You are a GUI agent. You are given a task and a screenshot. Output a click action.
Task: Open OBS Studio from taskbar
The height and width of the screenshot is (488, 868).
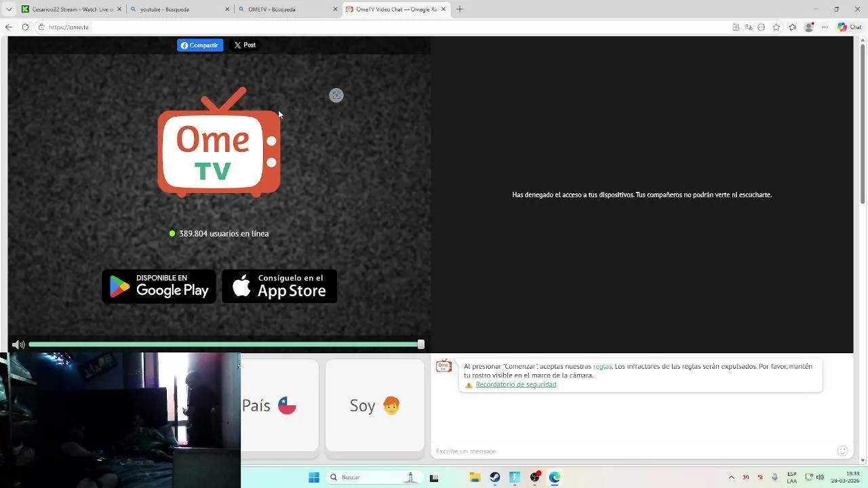[x=535, y=477]
